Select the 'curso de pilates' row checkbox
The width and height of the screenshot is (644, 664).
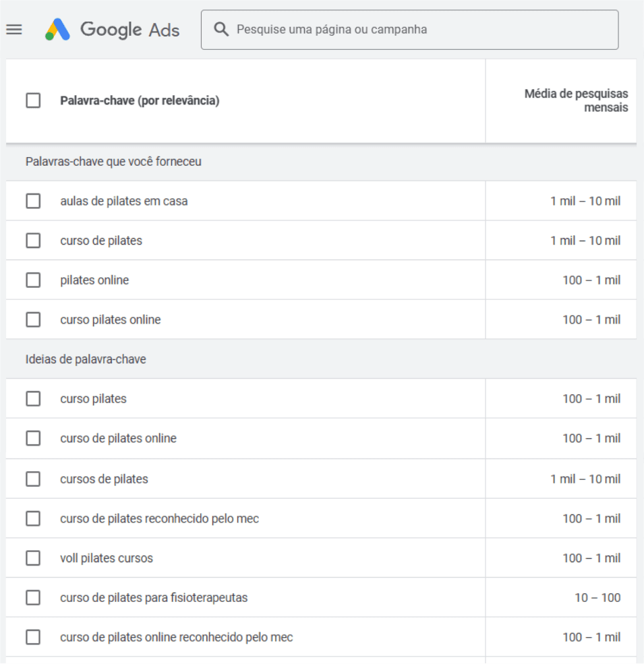33,241
